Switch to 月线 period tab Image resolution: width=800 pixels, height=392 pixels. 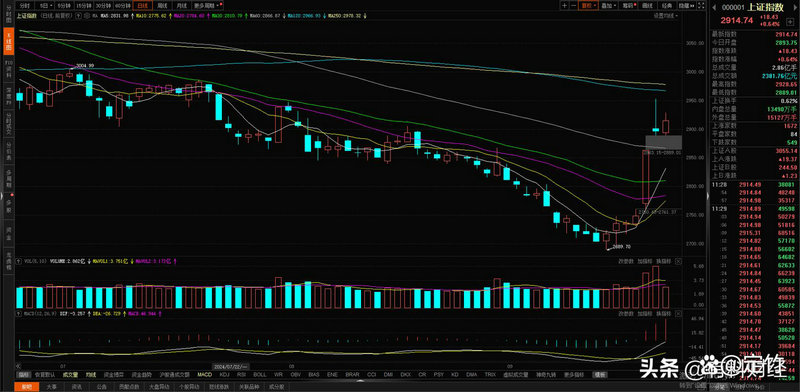point(181,6)
